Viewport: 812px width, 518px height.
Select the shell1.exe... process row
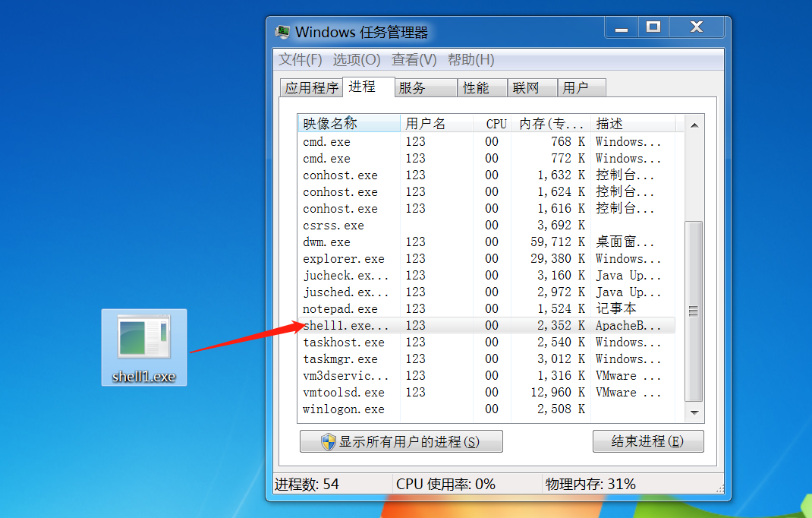point(486,325)
